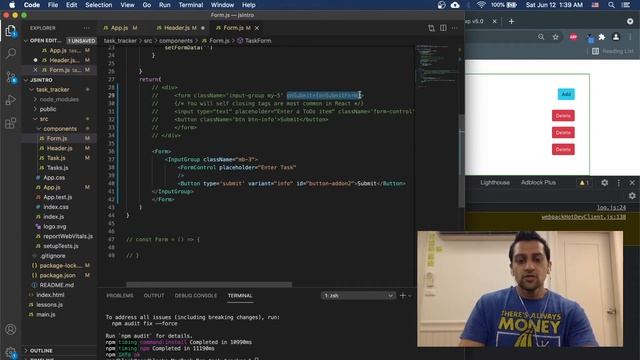The height and width of the screenshot is (360, 640).
Task: Open the Search view in activity bar
Action: (11, 53)
